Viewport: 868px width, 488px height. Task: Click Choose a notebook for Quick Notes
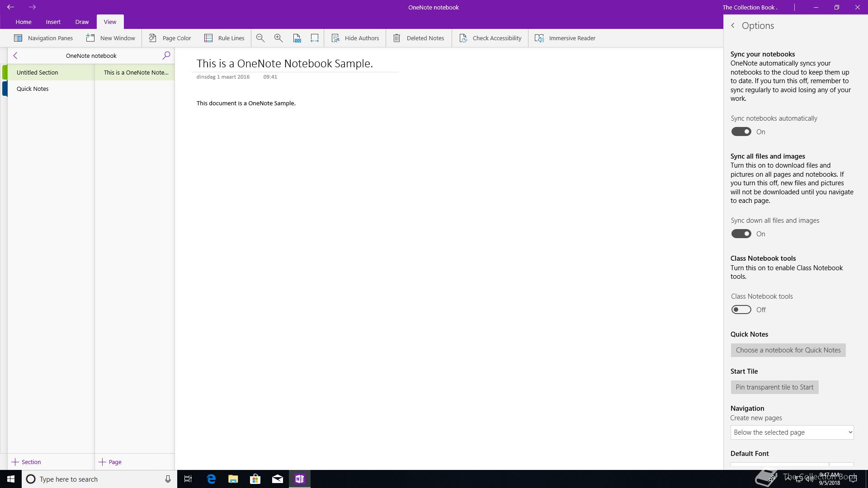click(788, 350)
